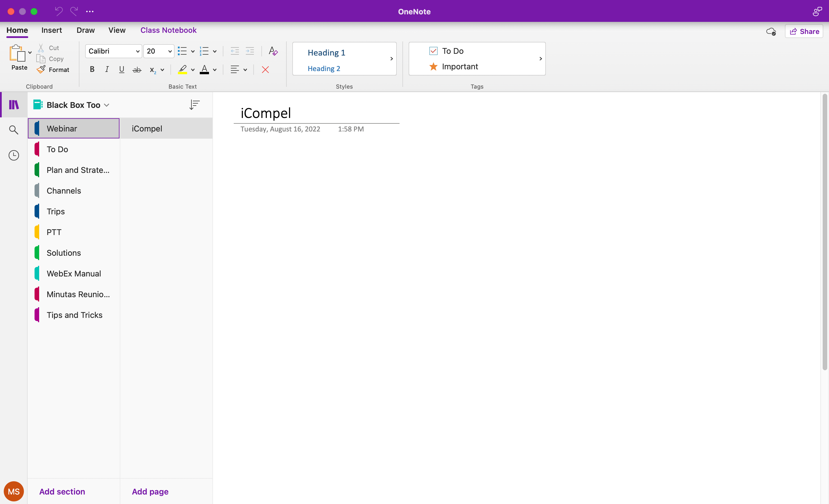Toggle italic formatting

point(107,70)
